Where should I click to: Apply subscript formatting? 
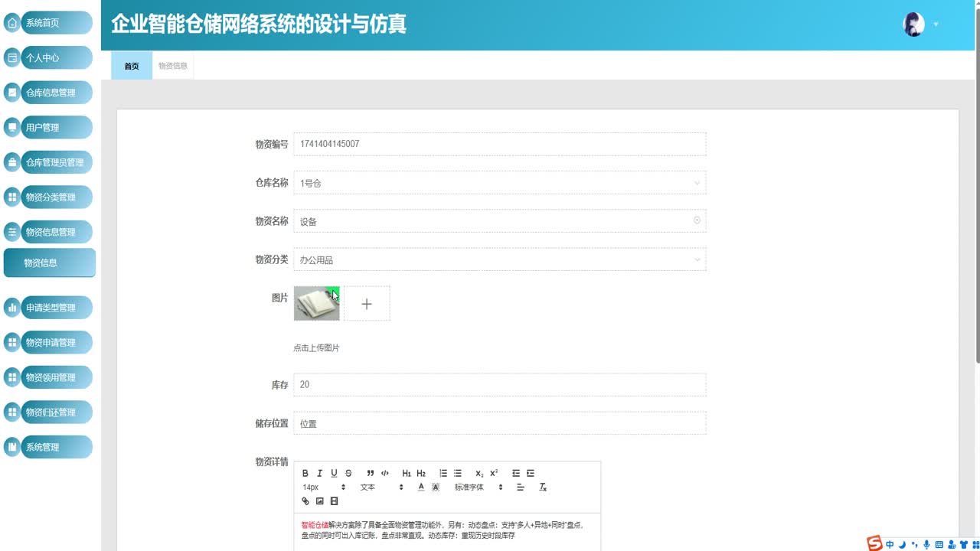pos(479,473)
